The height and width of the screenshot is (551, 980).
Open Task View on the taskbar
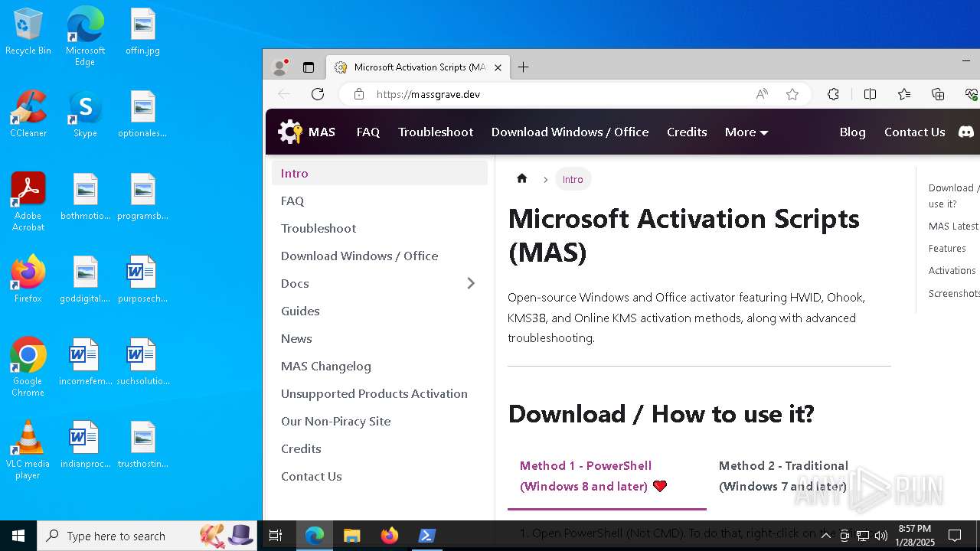pos(276,536)
